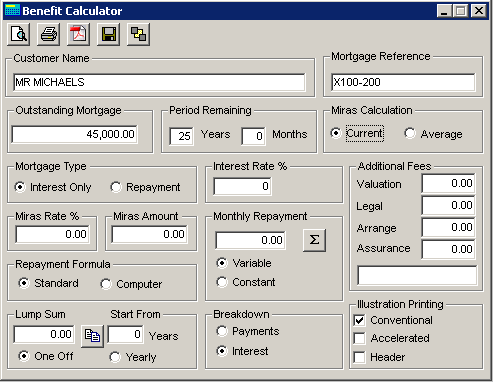Viewport: 493px width, 382px height.
Task: Pick Computer repayment formula
Action: coord(131,284)
